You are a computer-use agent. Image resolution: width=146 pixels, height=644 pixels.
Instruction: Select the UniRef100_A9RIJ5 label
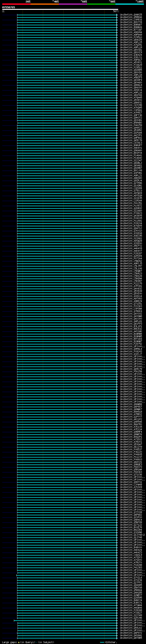(131, 263)
